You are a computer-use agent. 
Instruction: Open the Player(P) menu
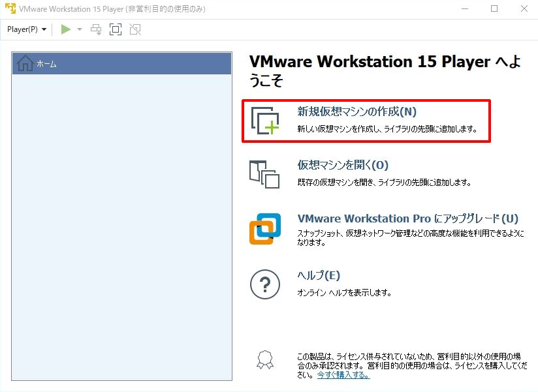[27, 29]
